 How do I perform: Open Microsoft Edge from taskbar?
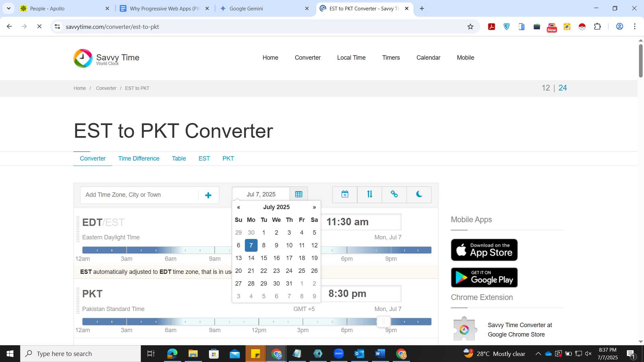(x=172, y=354)
